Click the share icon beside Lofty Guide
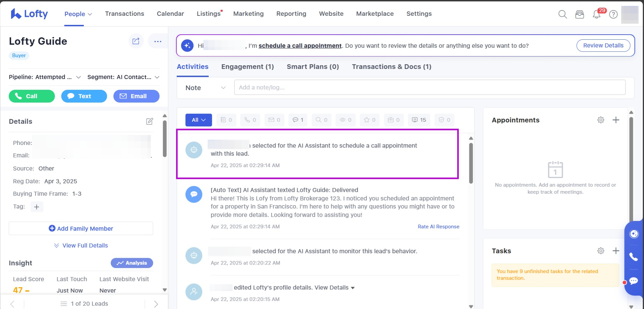644x309 pixels. pyautogui.click(x=136, y=41)
